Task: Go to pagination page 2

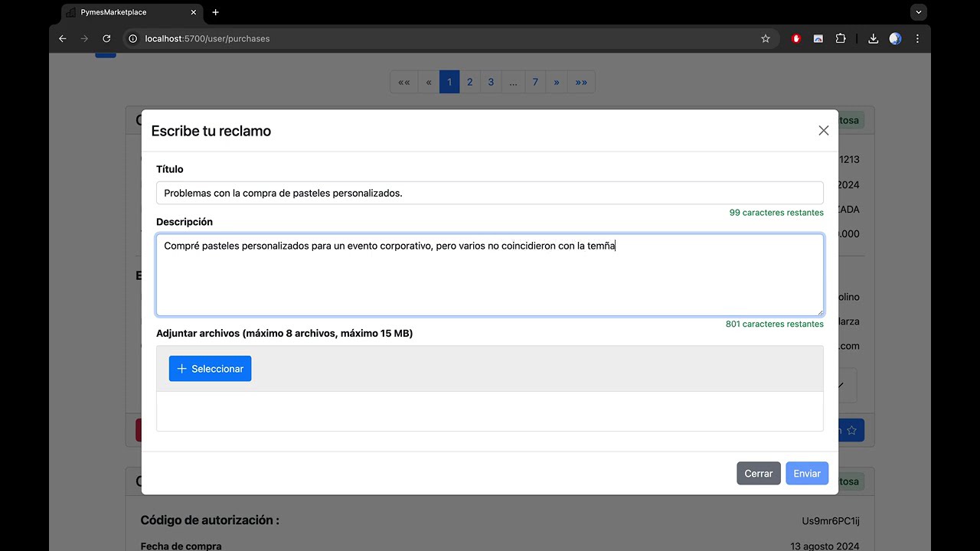Action: tap(469, 82)
